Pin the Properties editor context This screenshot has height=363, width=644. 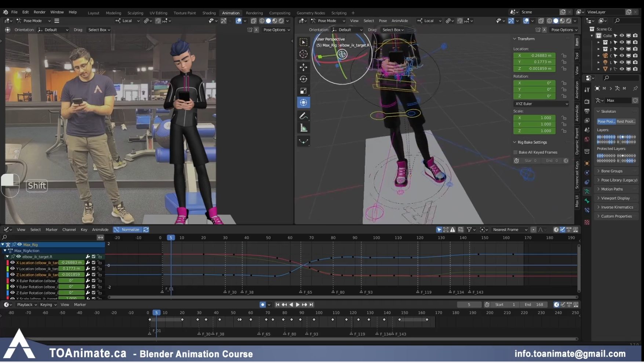click(635, 89)
